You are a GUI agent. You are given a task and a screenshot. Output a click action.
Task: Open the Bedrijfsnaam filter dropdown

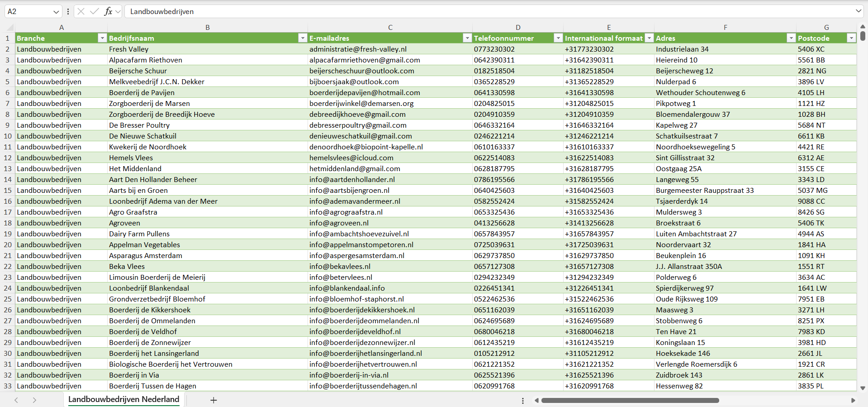(x=303, y=38)
